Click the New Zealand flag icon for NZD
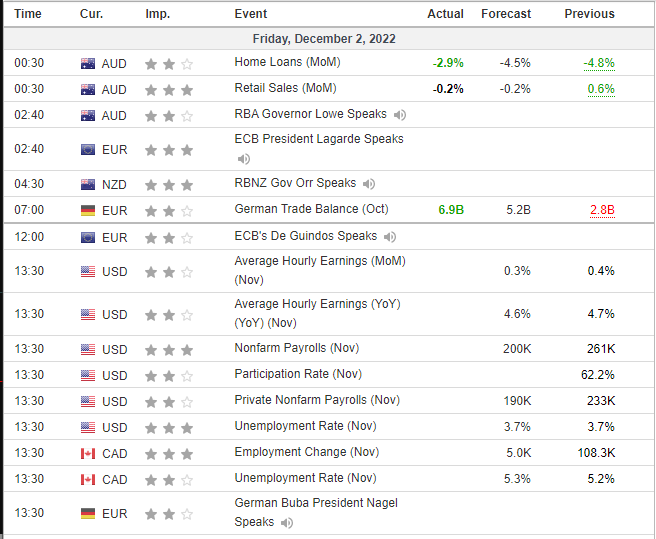 [89, 184]
